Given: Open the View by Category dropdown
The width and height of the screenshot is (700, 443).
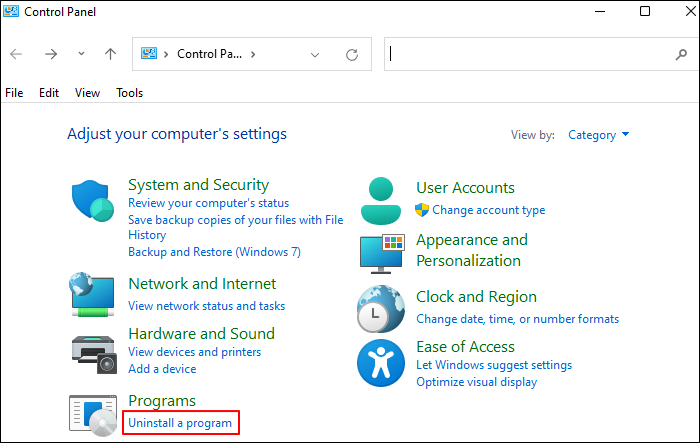Looking at the screenshot, I should [598, 135].
